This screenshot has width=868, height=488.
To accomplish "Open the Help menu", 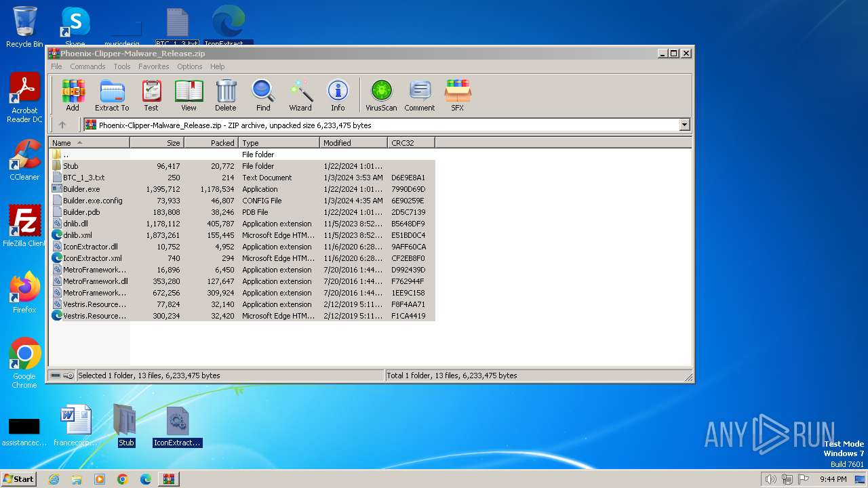I will tap(217, 66).
